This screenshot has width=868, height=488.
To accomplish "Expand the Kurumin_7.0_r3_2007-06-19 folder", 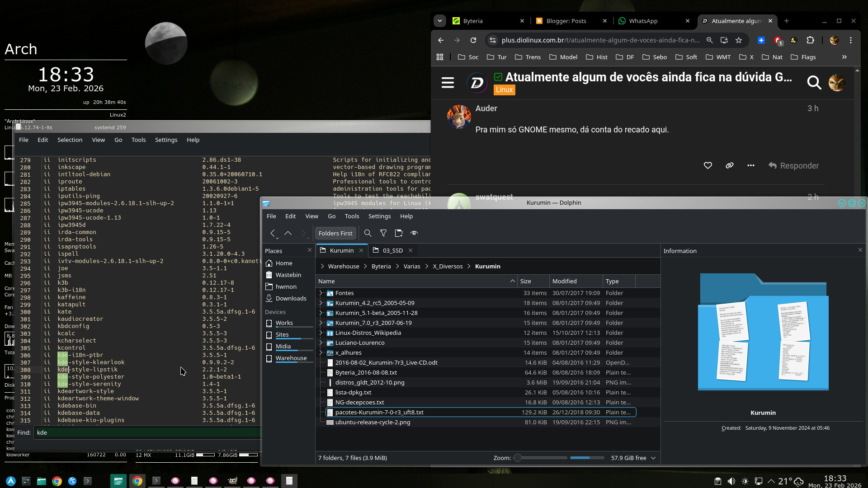I will coord(321,323).
